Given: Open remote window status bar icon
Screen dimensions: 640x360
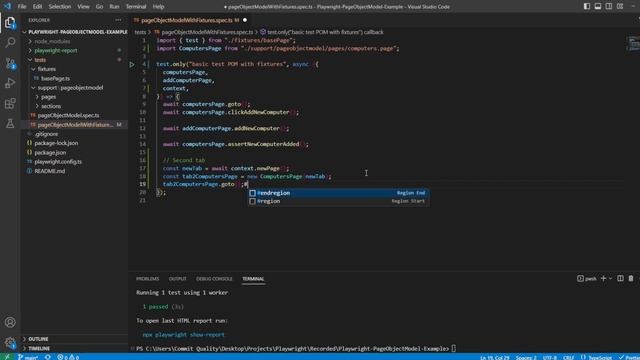Looking at the screenshot, I should click(x=7, y=357).
